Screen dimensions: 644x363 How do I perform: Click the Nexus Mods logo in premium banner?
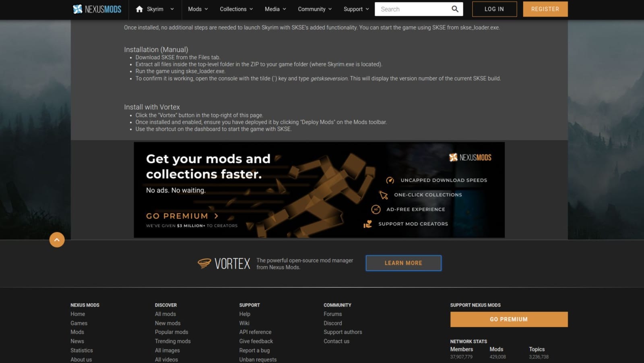(x=470, y=158)
